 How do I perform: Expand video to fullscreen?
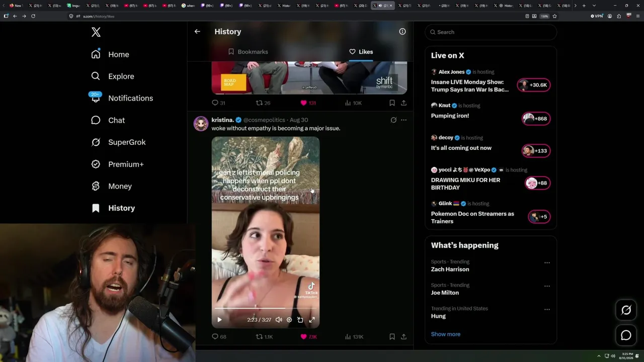[312, 320]
